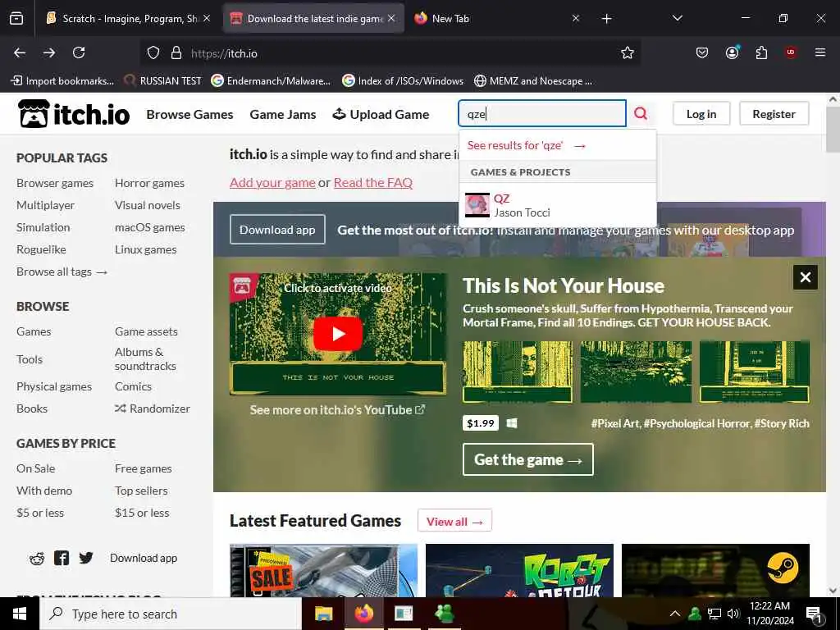This screenshot has height=630, width=840.
Task: Open the Action Center notification icon
Action: pyautogui.click(x=814, y=614)
